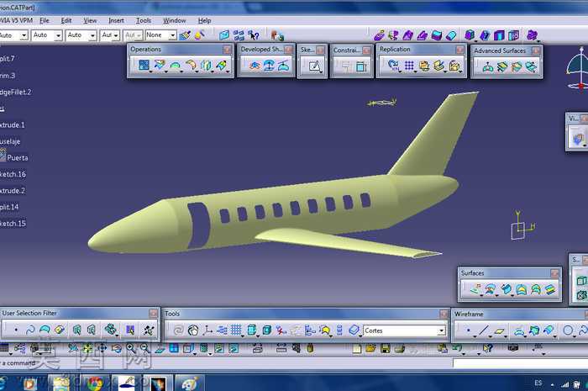Open the Edit menu
The width and height of the screenshot is (588, 391).
click(66, 20)
